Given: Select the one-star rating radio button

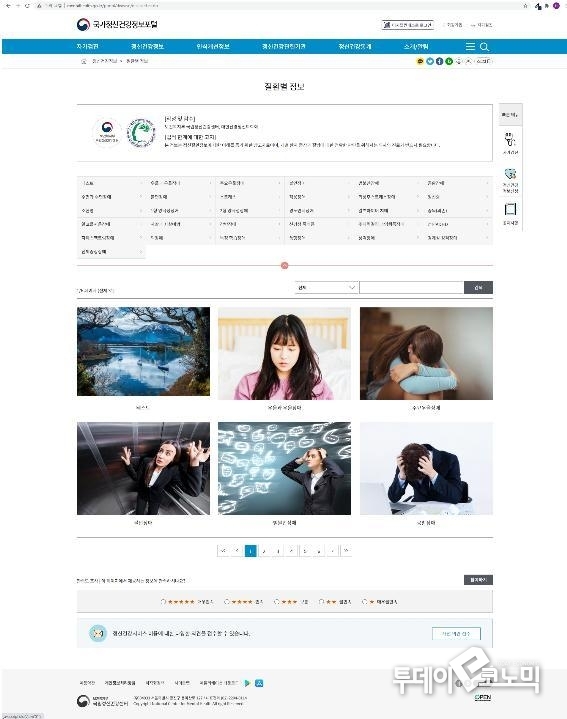Looking at the screenshot, I should [x=364, y=601].
